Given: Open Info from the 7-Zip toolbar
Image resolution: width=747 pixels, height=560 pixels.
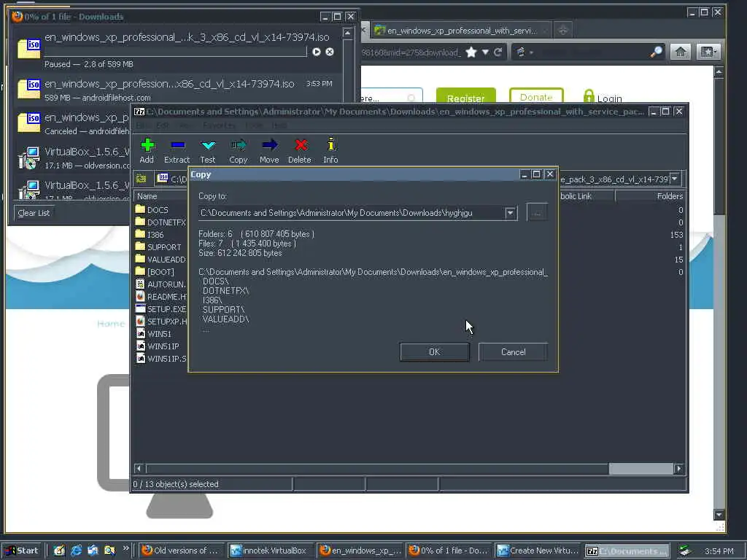Looking at the screenshot, I should (x=330, y=144).
